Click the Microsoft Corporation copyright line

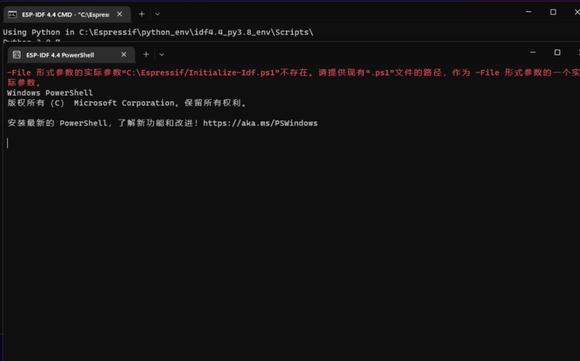coord(127,103)
